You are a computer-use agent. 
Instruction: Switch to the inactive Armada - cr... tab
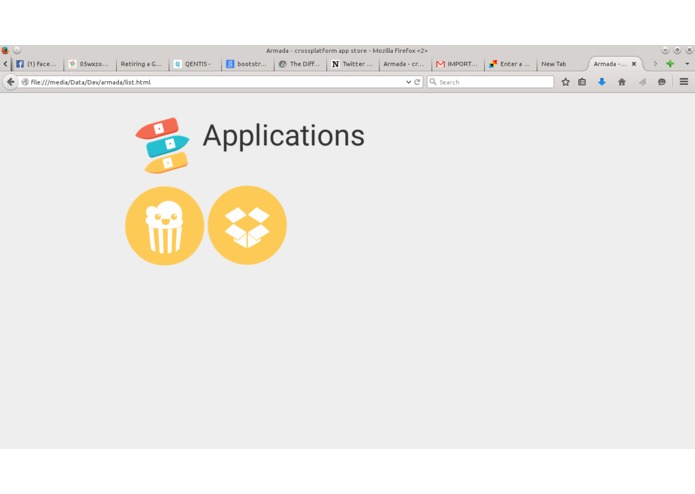pyautogui.click(x=405, y=64)
